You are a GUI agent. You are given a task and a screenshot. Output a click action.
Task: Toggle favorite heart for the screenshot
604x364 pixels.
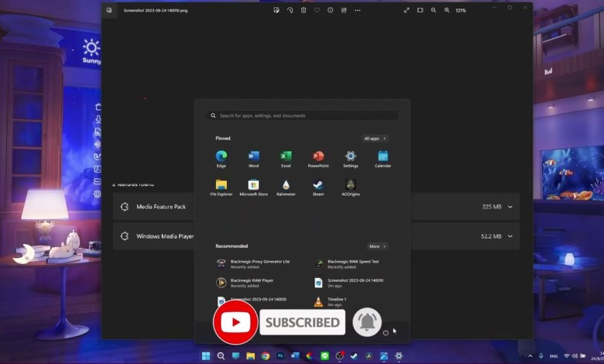[317, 10]
